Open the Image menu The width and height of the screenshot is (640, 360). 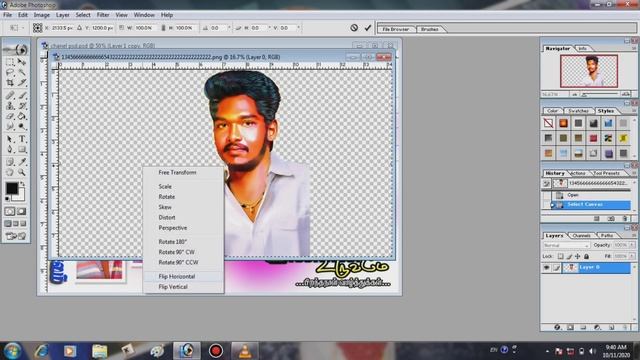(42, 15)
